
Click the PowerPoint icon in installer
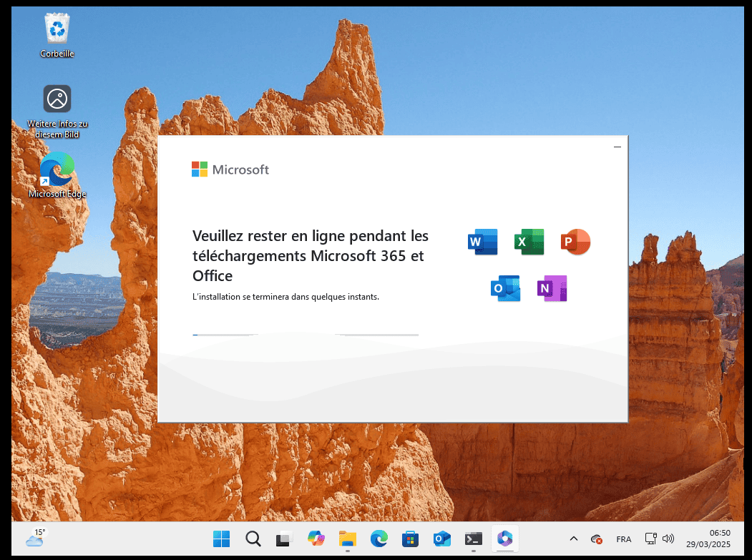click(576, 242)
